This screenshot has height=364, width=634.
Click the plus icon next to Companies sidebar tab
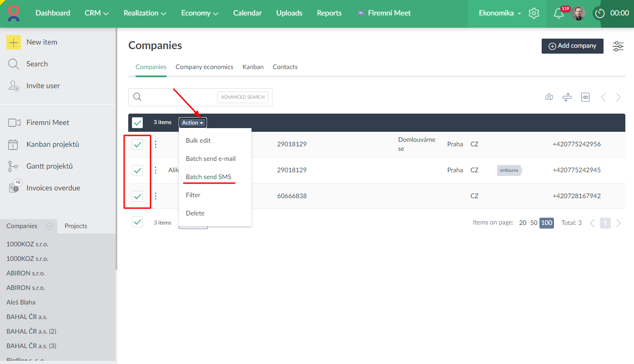[x=50, y=226]
